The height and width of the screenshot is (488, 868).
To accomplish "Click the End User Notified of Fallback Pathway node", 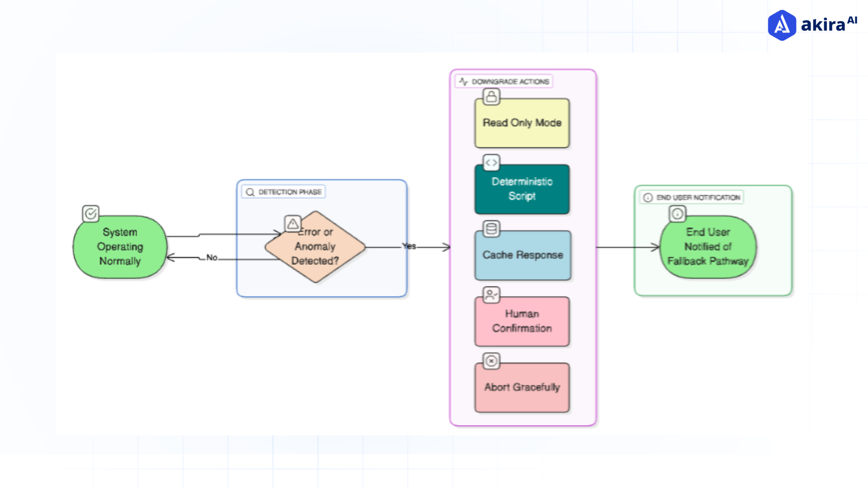I will (x=708, y=247).
